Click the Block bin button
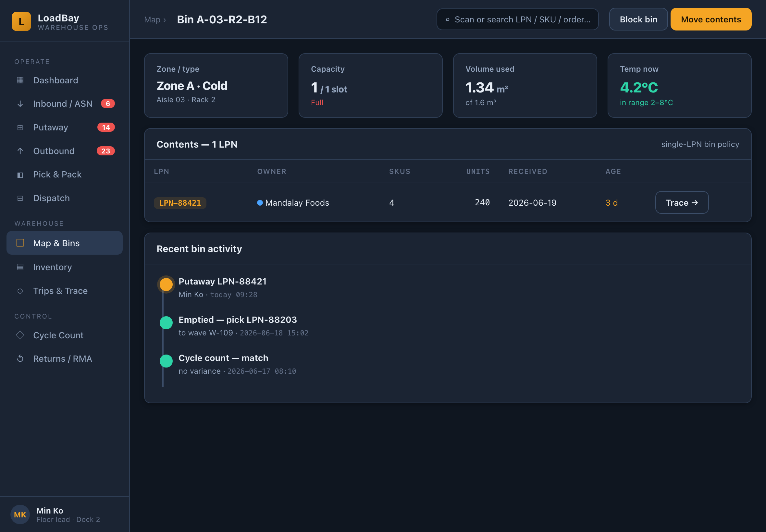The image size is (766, 532). [x=638, y=19]
